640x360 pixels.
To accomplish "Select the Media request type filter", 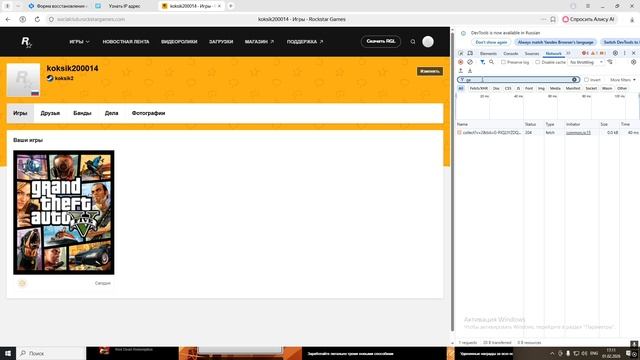I will pyautogui.click(x=555, y=88).
